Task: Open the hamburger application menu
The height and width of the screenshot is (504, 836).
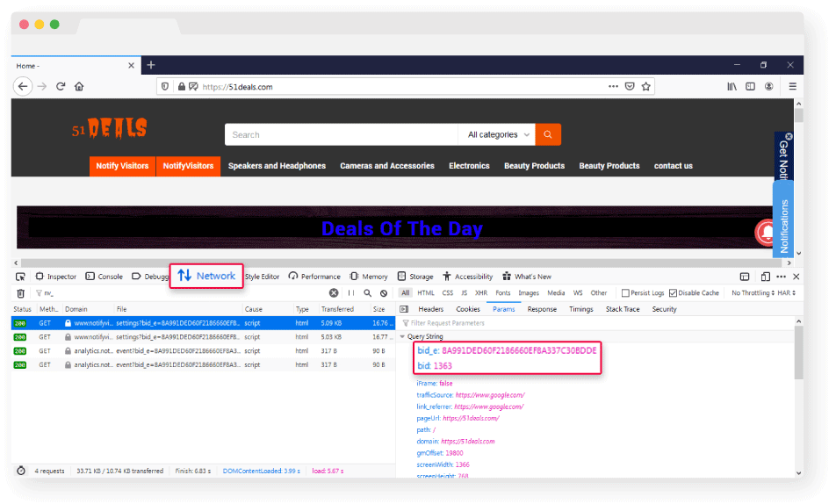Action: 793,86
